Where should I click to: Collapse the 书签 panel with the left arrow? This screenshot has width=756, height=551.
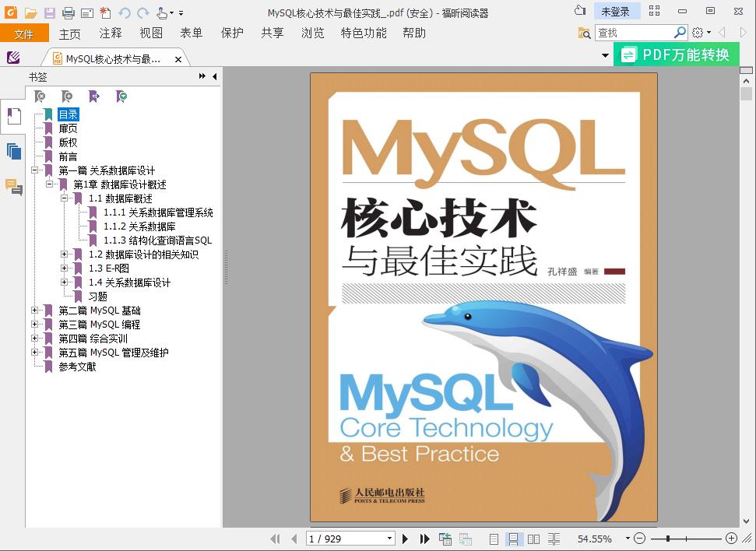point(215,76)
